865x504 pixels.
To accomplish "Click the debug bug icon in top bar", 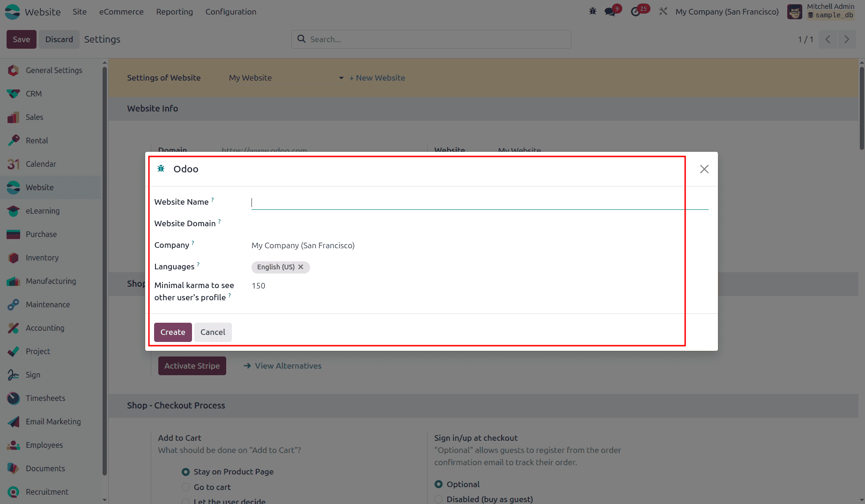I will click(592, 11).
